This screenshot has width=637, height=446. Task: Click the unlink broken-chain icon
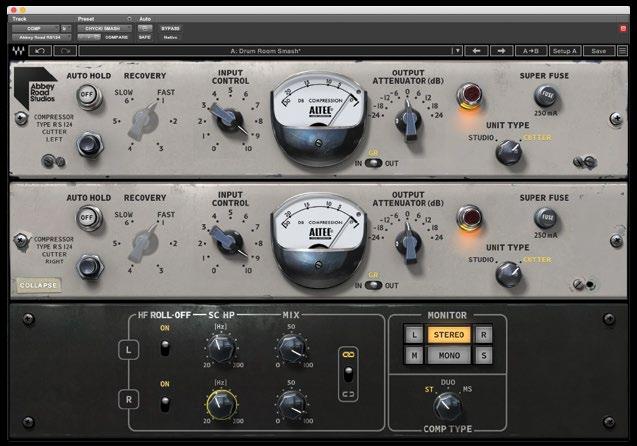coord(348,394)
